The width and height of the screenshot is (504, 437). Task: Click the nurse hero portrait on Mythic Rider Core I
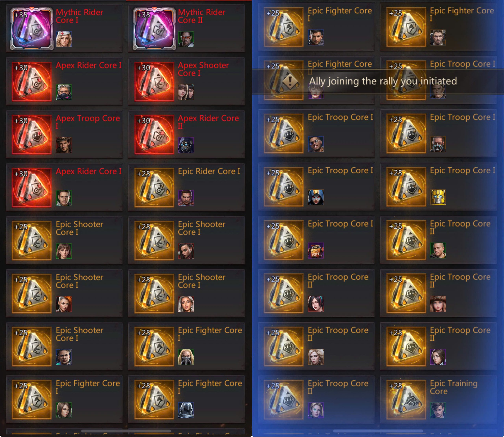pyautogui.click(x=64, y=39)
